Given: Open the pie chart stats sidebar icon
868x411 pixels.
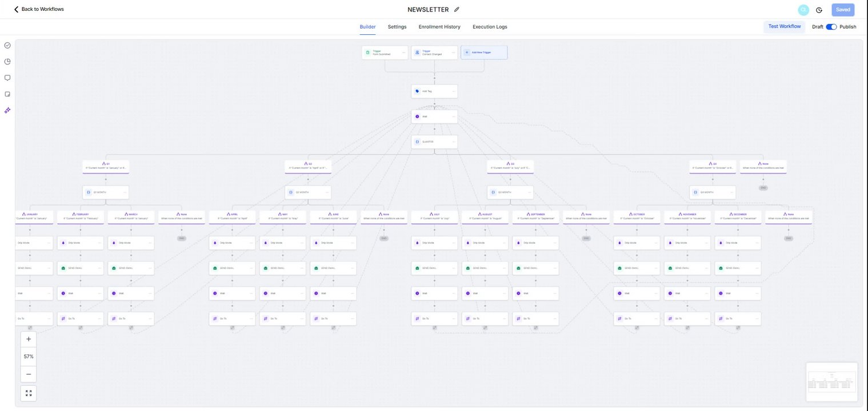Looking at the screenshot, I should click(x=7, y=62).
